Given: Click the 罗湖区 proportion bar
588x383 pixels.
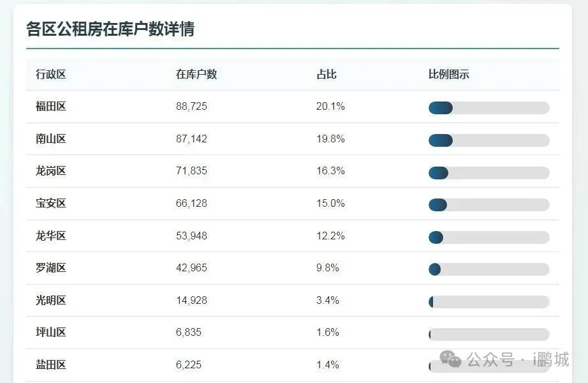Looking at the screenshot, I should (x=489, y=269).
